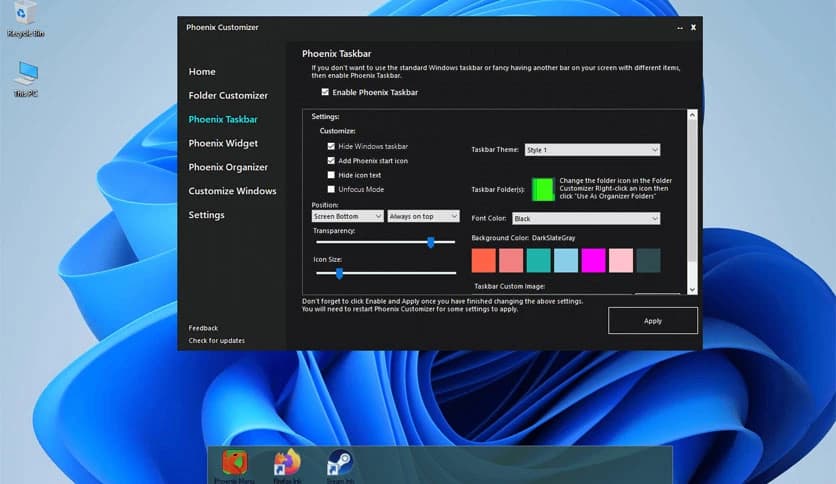Click the Transparency slider handle
Image resolution: width=836 pixels, height=484 pixels.
coord(431,242)
